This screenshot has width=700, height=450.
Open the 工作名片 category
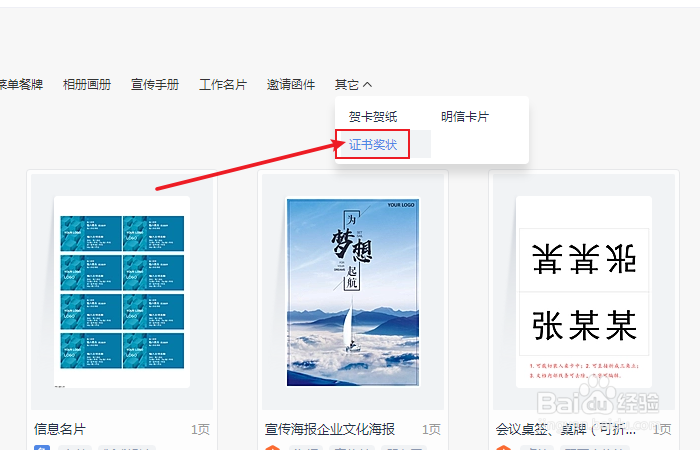(223, 85)
